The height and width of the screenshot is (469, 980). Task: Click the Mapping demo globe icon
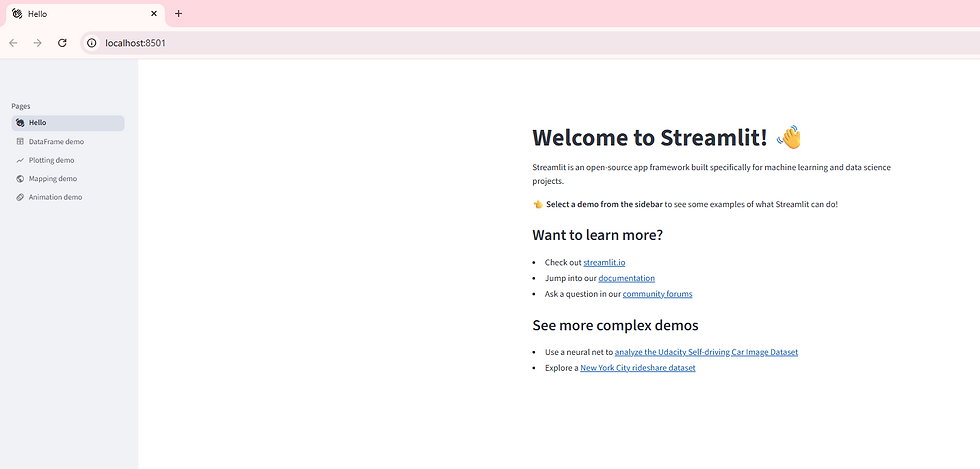(x=20, y=179)
